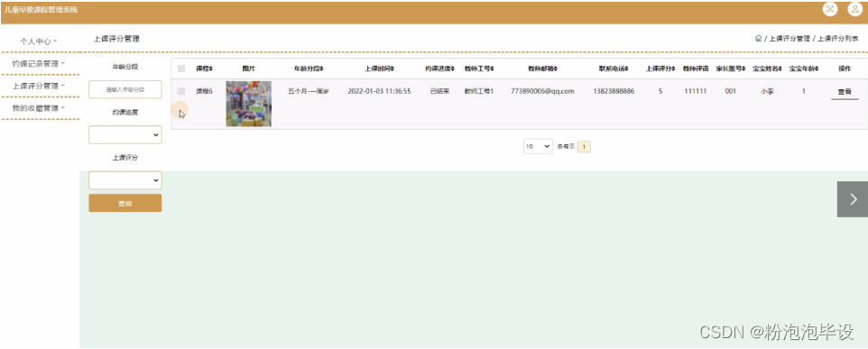Image resolution: width=868 pixels, height=349 pixels.
Task: Open the 上课评分 filter dropdown
Action: [125, 179]
